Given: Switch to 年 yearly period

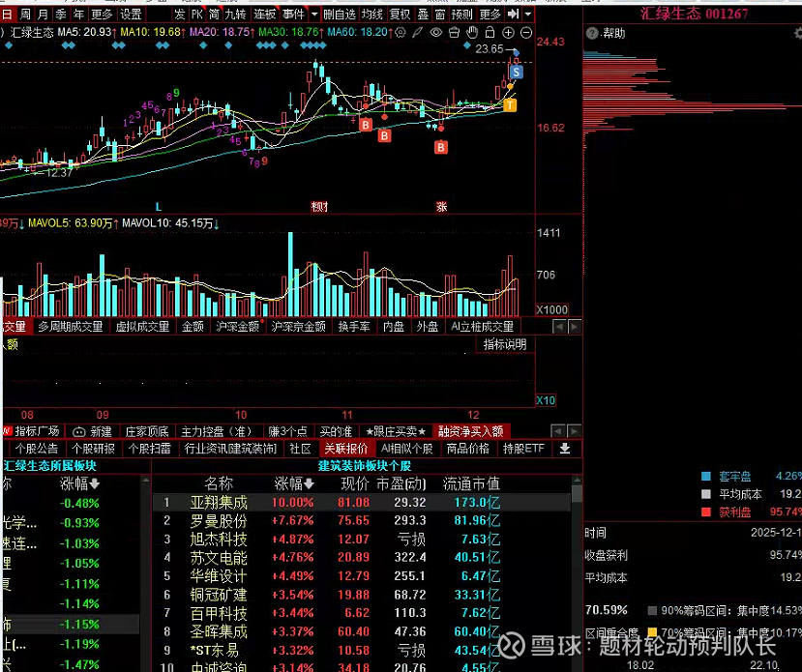Looking at the screenshot, I should point(78,15).
